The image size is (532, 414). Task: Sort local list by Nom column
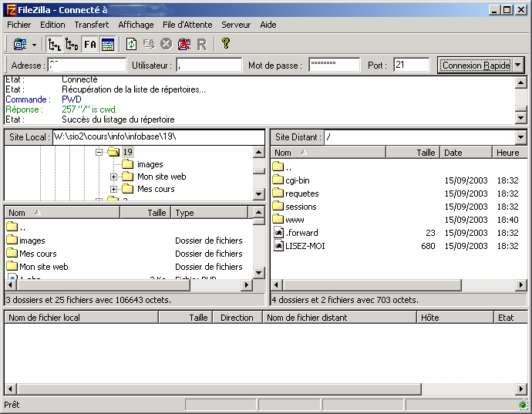pyautogui.click(x=62, y=213)
